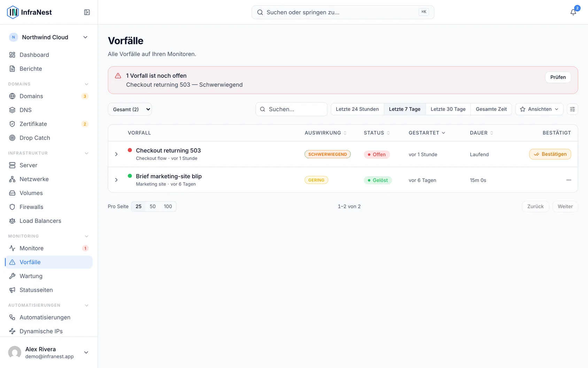588x368 pixels.
Task: Click the Offen status badge
Action: coord(377,155)
